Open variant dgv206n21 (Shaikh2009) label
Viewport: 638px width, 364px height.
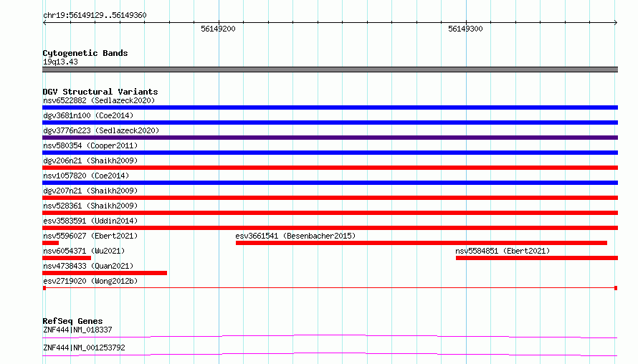point(90,161)
